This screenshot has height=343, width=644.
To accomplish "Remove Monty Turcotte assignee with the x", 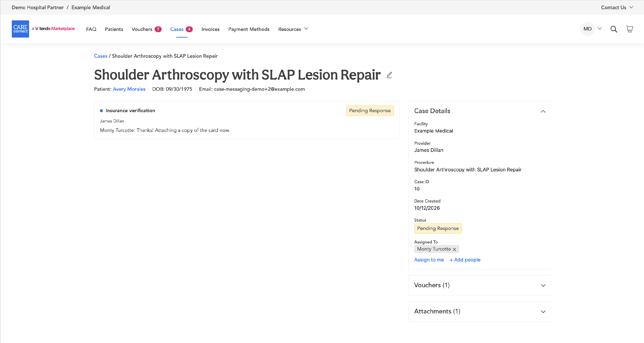I will pyautogui.click(x=454, y=249).
